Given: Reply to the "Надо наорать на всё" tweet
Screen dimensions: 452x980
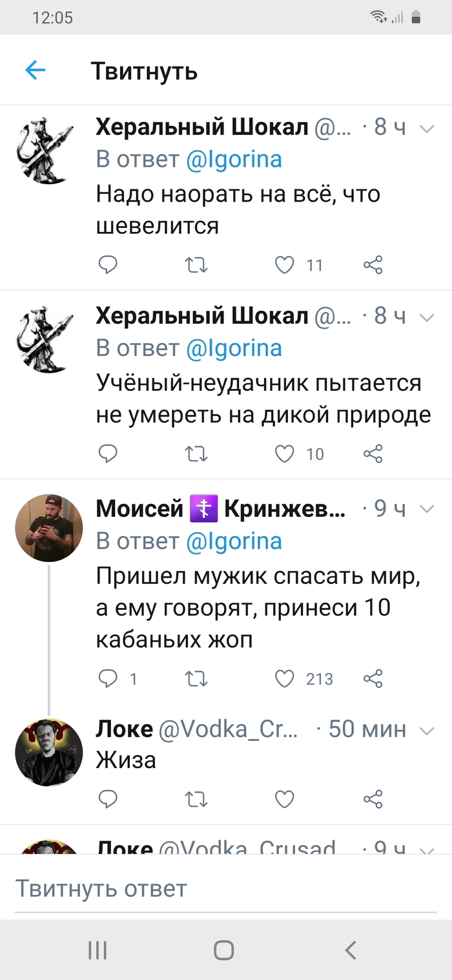Looking at the screenshot, I should coord(107,264).
